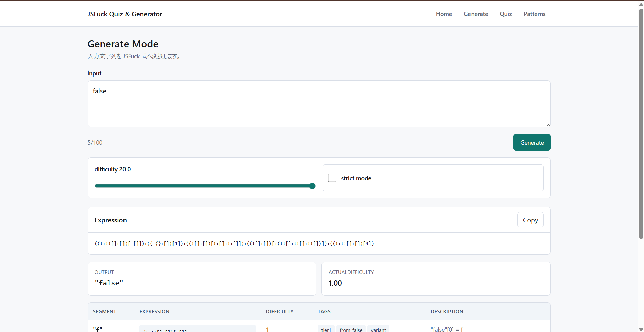Click the 5/100 character counter
The image size is (644, 332).
click(95, 143)
